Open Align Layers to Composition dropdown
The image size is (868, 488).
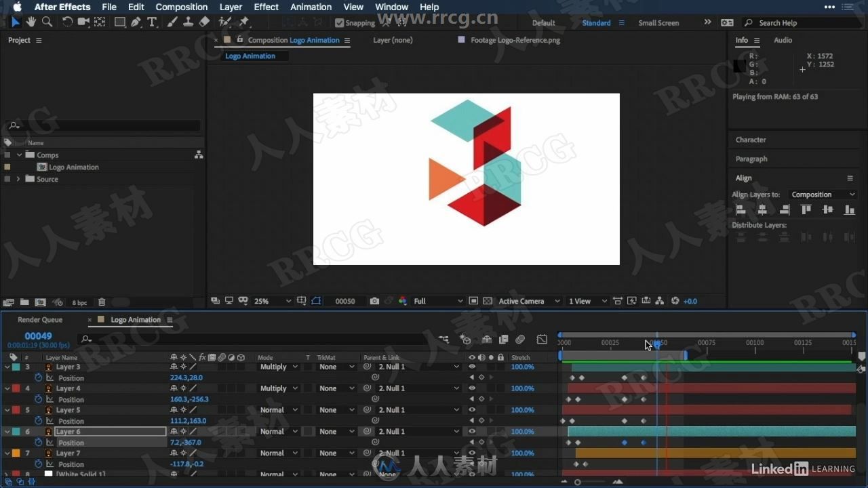(x=823, y=195)
